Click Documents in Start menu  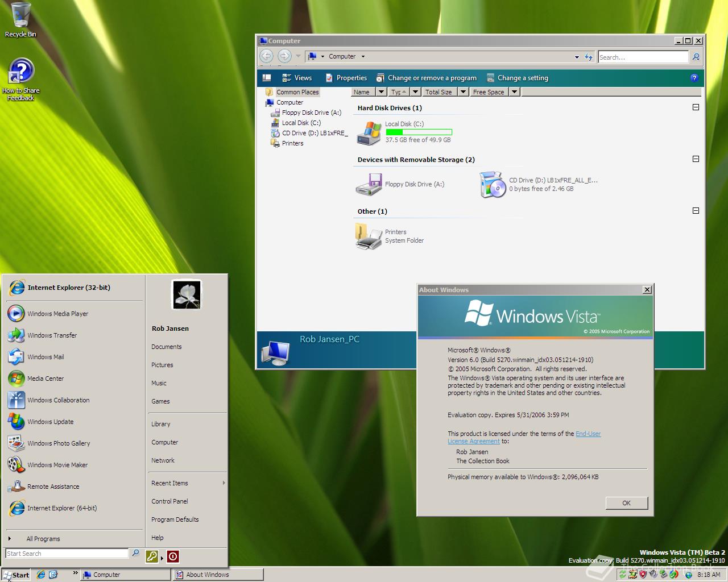click(x=167, y=347)
